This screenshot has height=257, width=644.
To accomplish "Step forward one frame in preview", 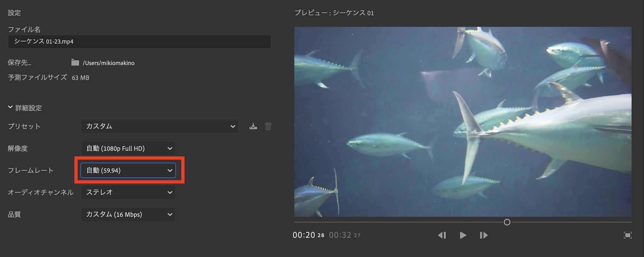I will tap(484, 235).
